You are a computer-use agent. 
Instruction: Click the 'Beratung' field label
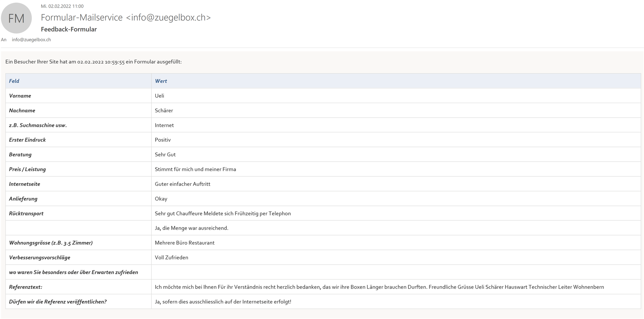(x=20, y=155)
